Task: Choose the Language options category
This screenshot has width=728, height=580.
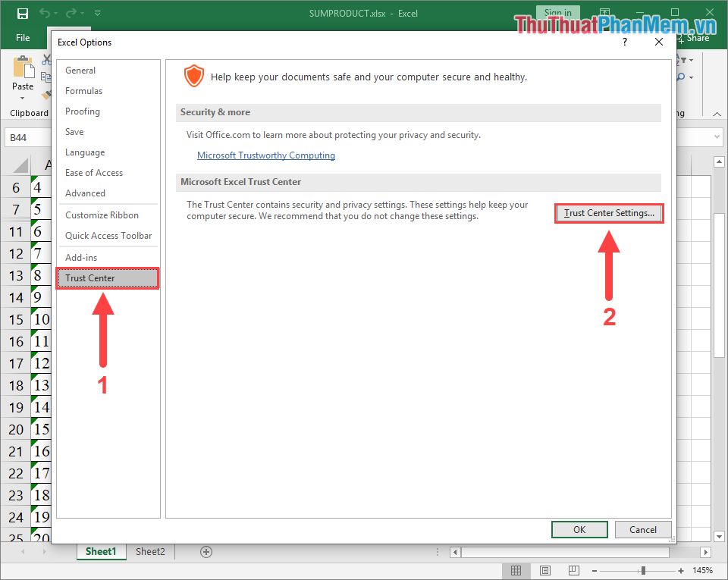Action: [x=108, y=152]
